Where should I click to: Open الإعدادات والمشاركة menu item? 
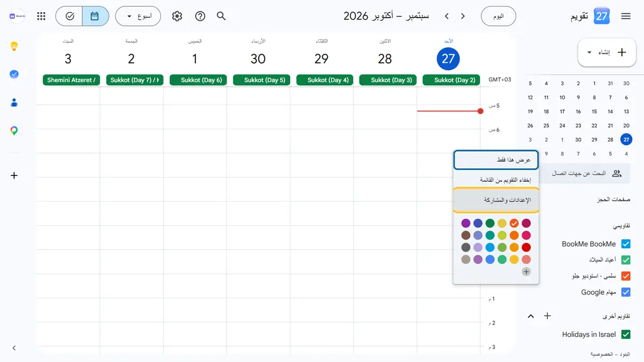[496, 200]
